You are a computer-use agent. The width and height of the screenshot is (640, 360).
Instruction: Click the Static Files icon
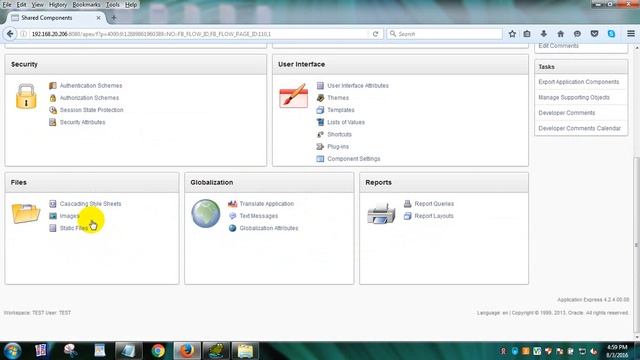pyautogui.click(x=53, y=228)
